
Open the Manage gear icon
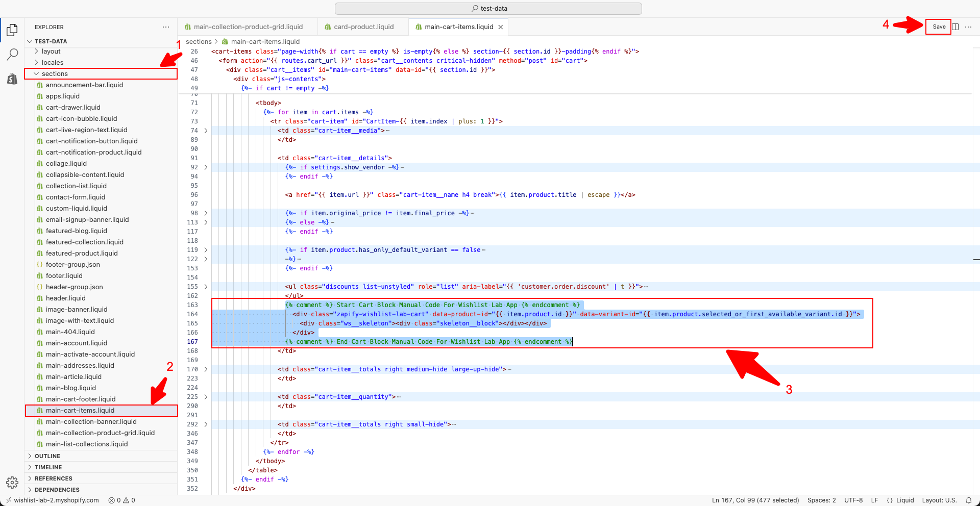pos(12,483)
